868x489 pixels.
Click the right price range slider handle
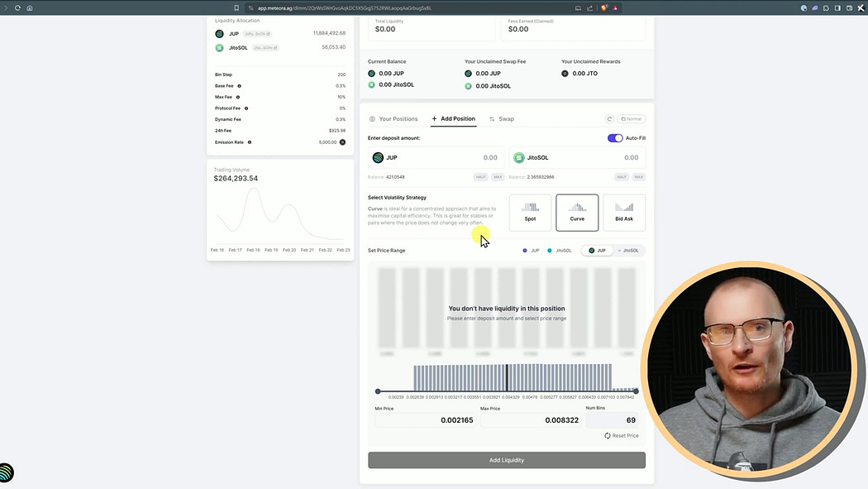(x=636, y=391)
